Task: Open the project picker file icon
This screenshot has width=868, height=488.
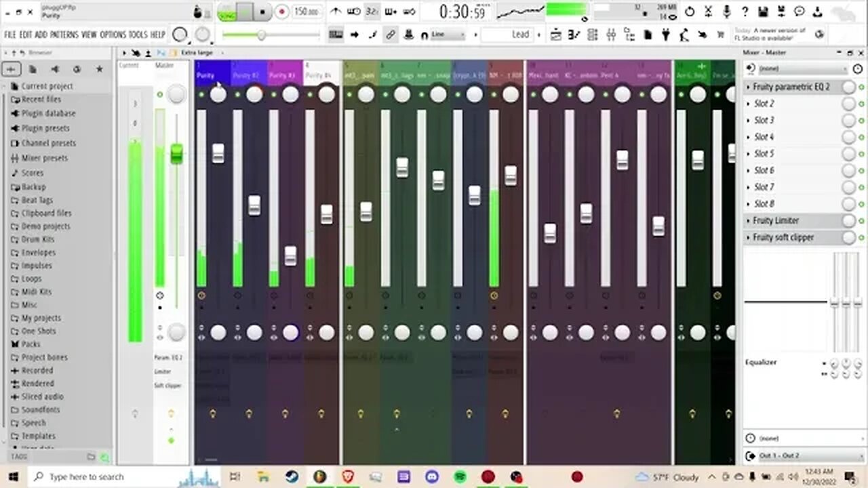Action: click(648, 35)
